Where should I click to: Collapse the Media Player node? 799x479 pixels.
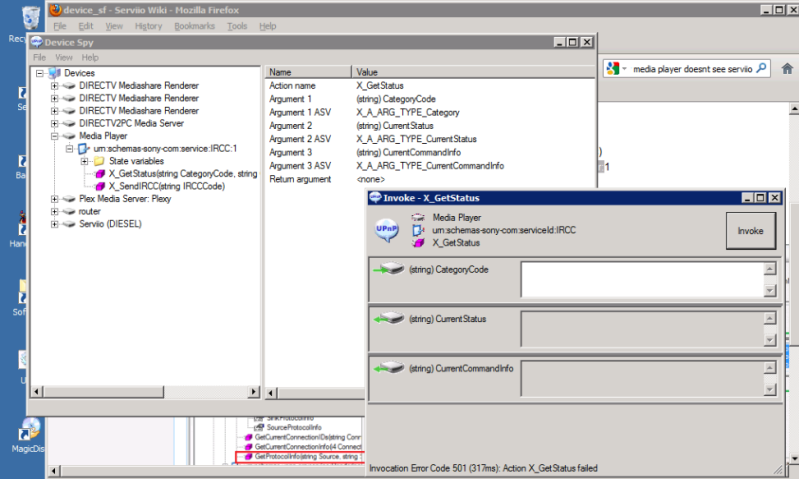(55, 136)
